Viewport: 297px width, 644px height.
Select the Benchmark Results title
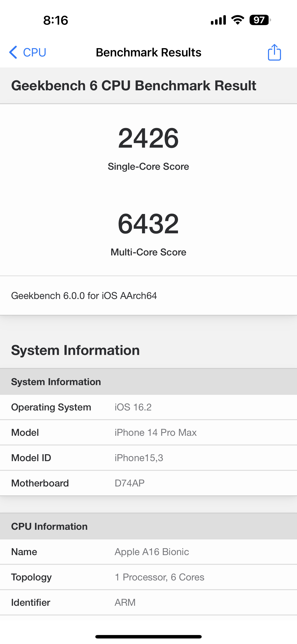click(148, 52)
